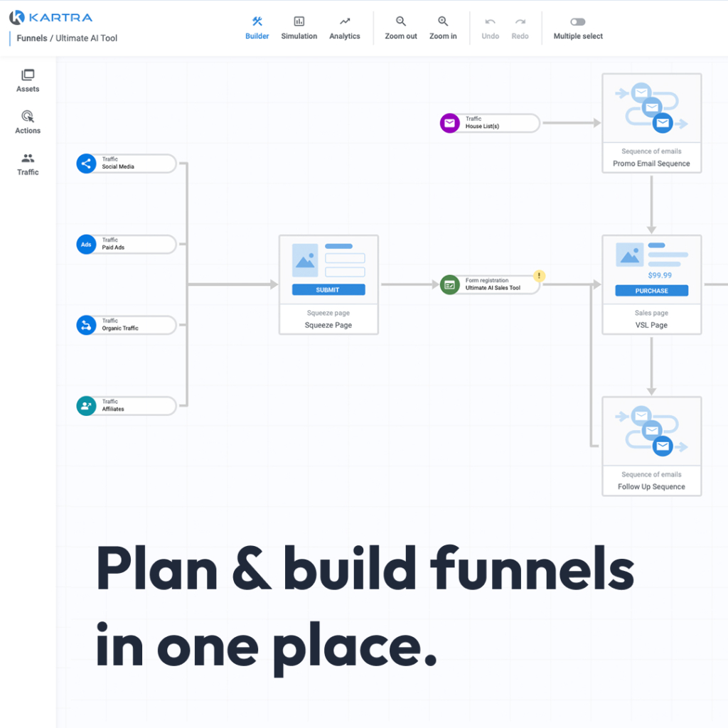Select the Follow Up Sequence node
Image resolution: width=728 pixels, height=728 pixels.
pos(651,446)
